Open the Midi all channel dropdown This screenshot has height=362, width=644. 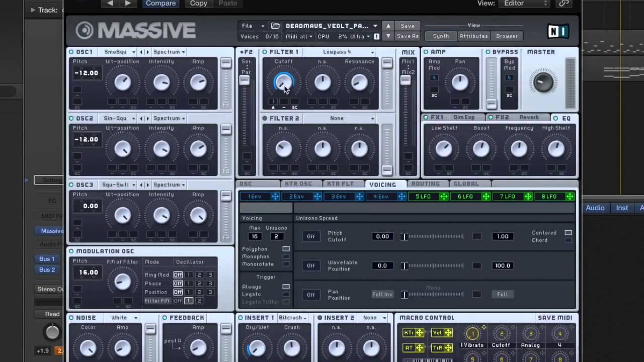pyautogui.click(x=299, y=36)
